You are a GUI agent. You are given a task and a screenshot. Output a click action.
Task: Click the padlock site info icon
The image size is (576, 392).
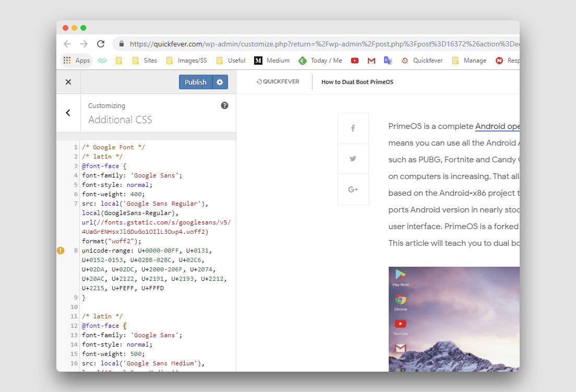tap(121, 44)
